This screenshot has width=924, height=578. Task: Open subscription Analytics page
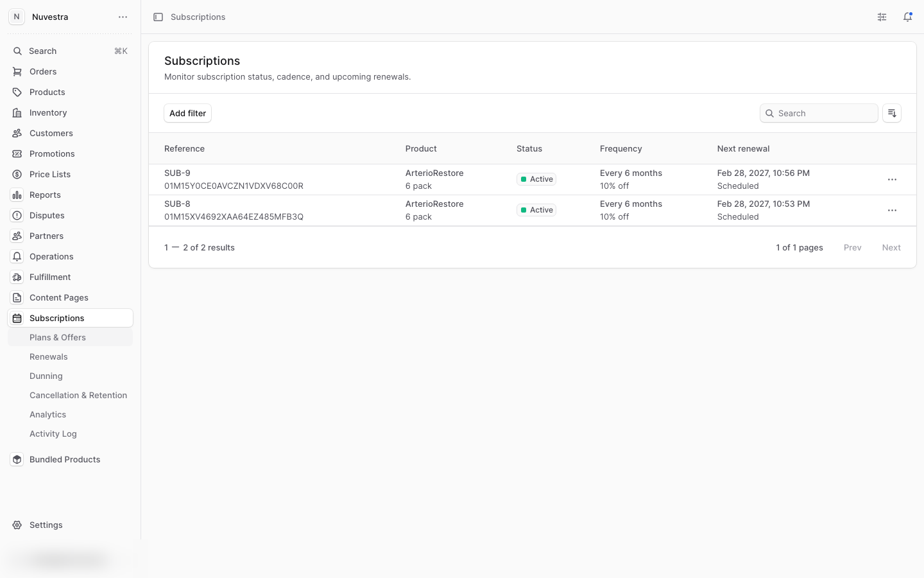tap(70, 414)
